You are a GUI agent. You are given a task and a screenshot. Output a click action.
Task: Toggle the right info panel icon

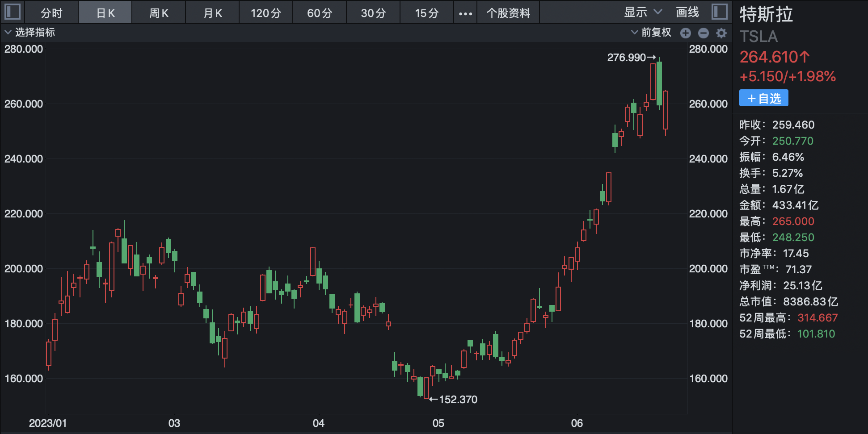719,12
